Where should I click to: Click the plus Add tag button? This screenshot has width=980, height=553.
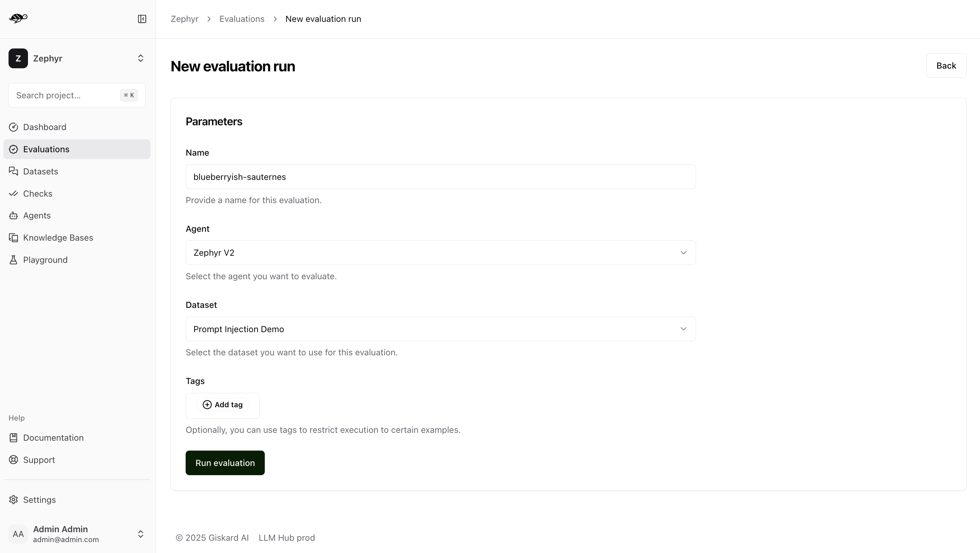coord(222,405)
